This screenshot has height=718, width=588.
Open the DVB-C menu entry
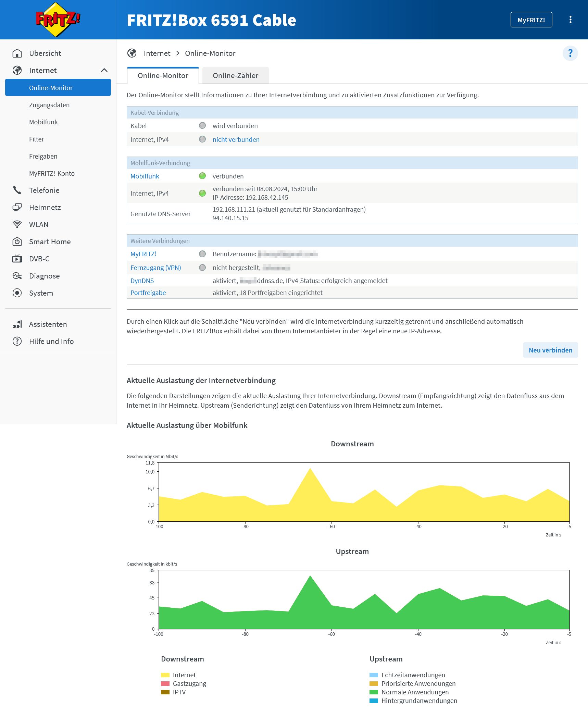pos(39,259)
